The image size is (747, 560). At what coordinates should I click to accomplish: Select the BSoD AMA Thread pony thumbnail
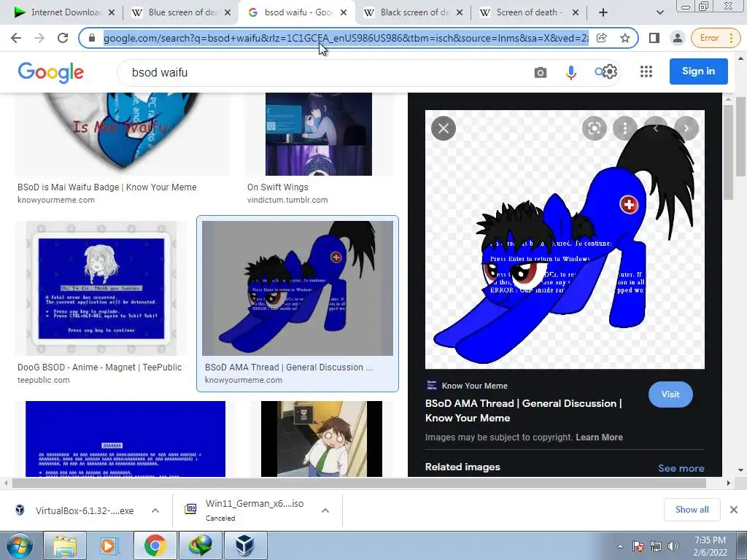298,288
